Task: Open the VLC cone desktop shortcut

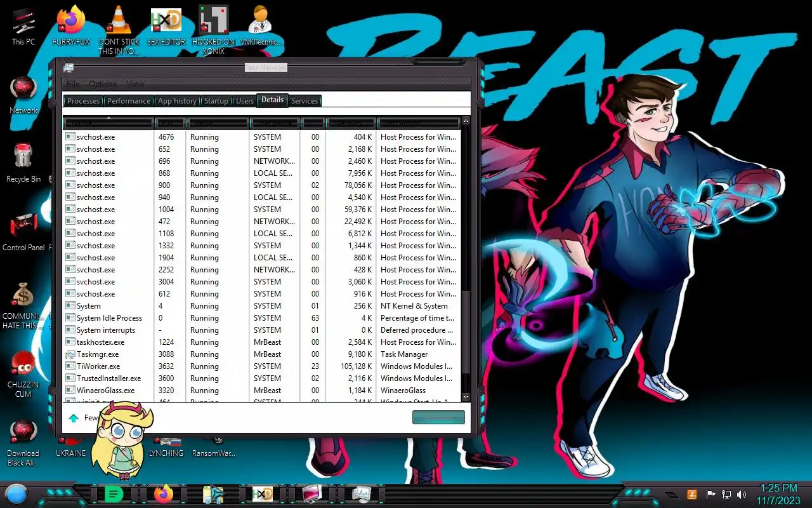Action: coord(119,30)
